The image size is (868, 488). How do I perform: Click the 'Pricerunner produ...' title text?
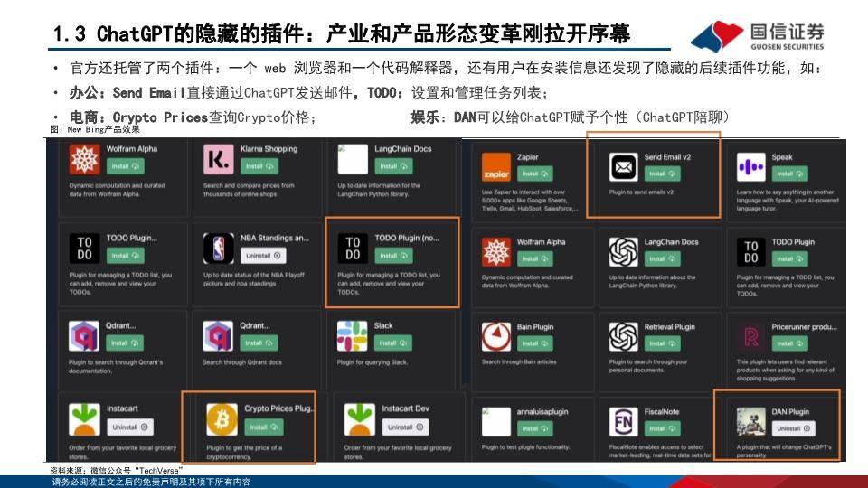805,327
